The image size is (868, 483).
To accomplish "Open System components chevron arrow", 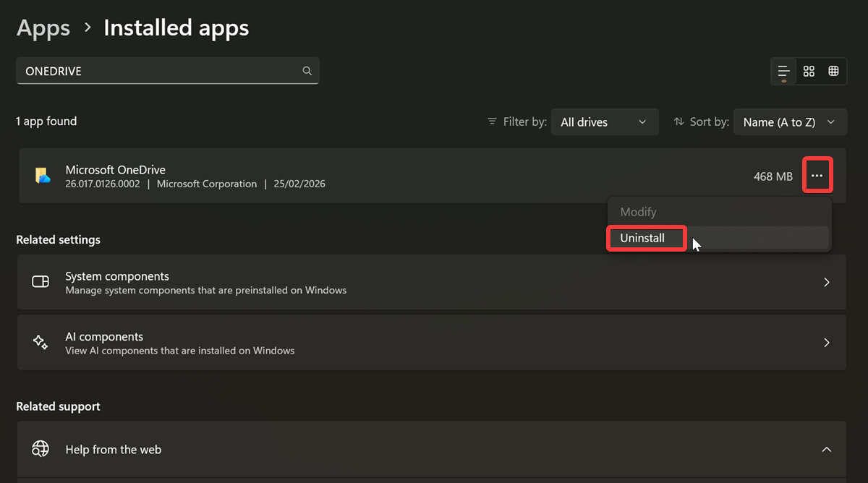I will (x=826, y=282).
